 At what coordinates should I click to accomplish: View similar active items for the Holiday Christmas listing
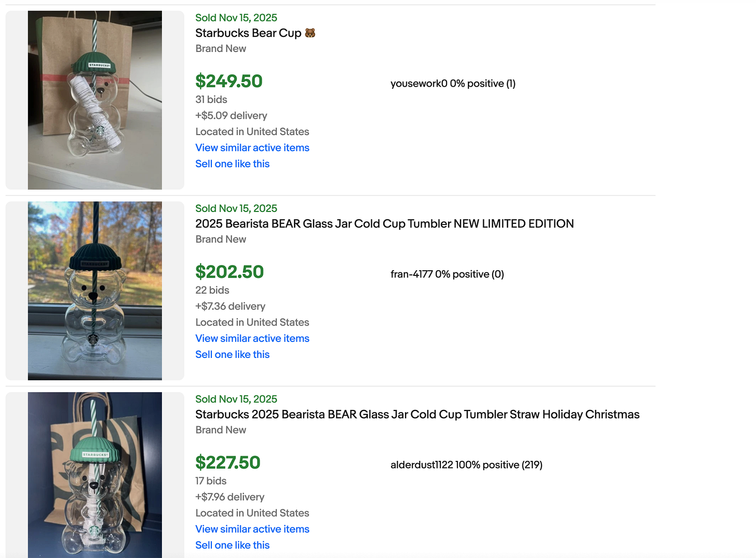click(252, 529)
